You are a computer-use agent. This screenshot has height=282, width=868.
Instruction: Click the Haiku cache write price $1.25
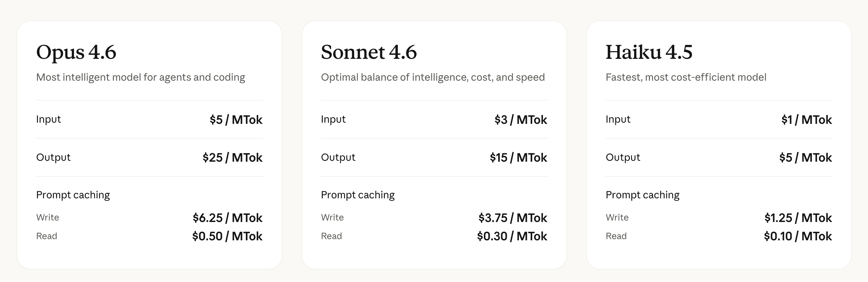[798, 218]
